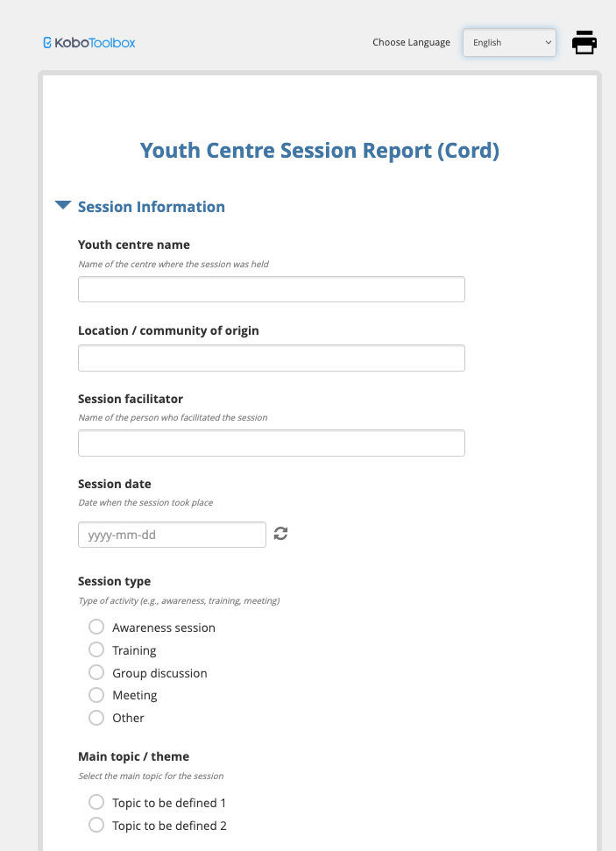Viewport: 616px width, 851px height.
Task: Click the Session type question label
Action: tap(114, 581)
